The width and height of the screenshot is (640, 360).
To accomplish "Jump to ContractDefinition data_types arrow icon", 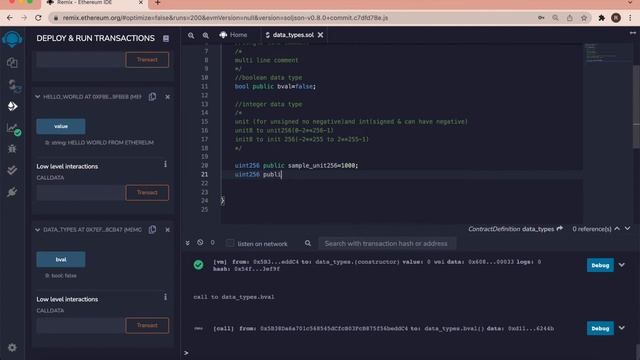I will [560, 229].
